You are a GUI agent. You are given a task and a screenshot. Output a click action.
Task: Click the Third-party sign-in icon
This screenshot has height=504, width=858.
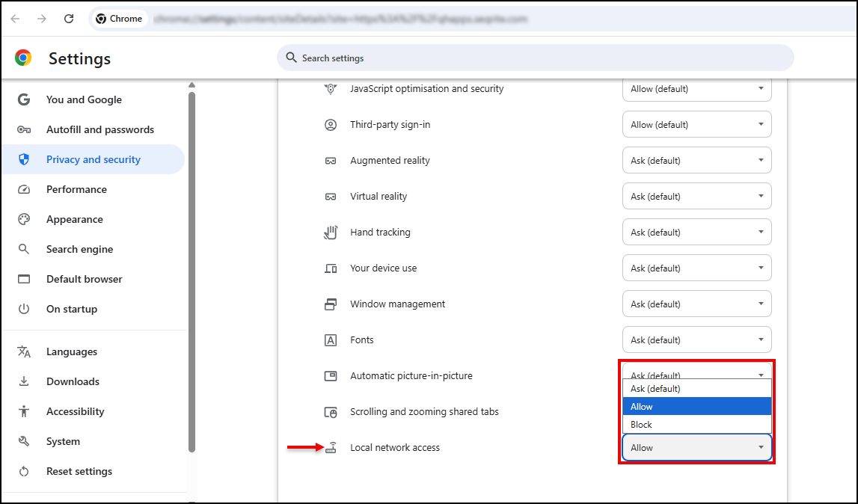pos(331,125)
